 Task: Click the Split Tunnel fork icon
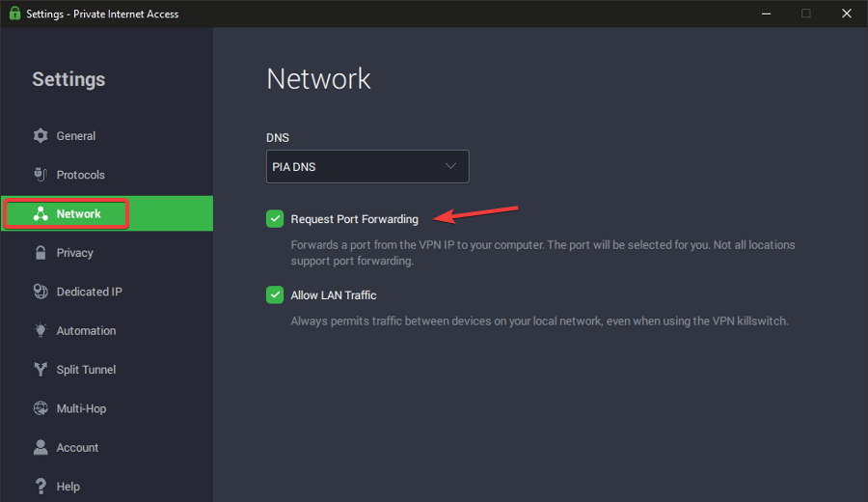click(41, 370)
